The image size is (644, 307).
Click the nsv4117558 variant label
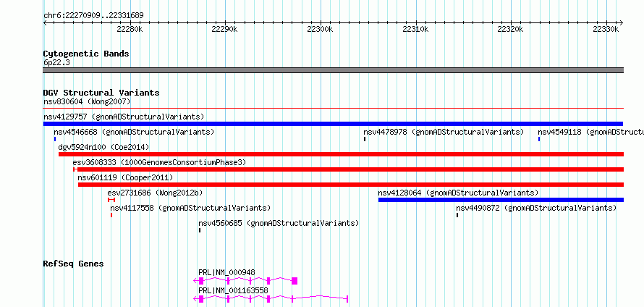(190, 208)
